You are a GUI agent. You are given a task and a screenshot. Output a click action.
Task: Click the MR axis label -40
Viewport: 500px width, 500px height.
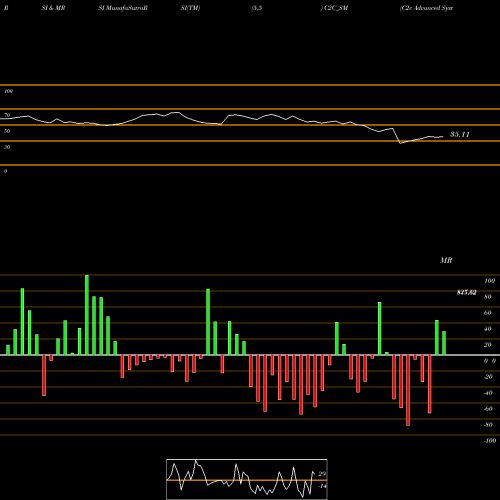(488, 393)
